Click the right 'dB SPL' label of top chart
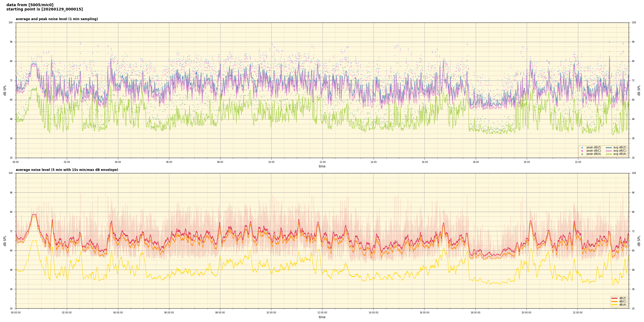 click(x=639, y=90)
